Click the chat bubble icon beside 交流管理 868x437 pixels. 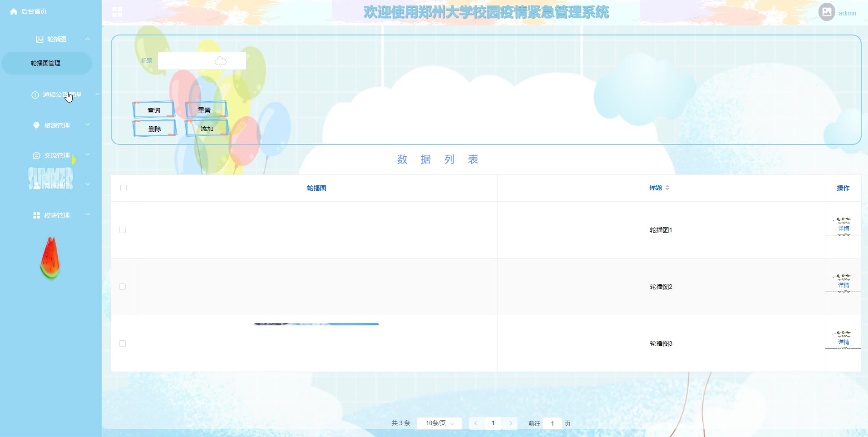click(37, 155)
